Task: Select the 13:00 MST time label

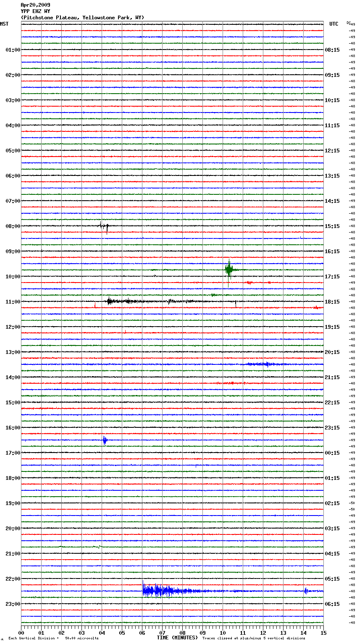Action: coord(13,352)
